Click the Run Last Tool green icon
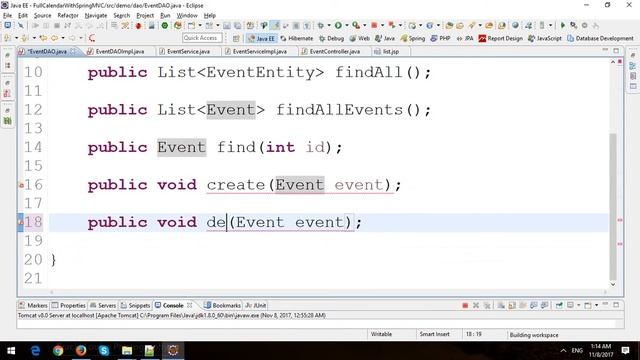 click(x=356, y=25)
